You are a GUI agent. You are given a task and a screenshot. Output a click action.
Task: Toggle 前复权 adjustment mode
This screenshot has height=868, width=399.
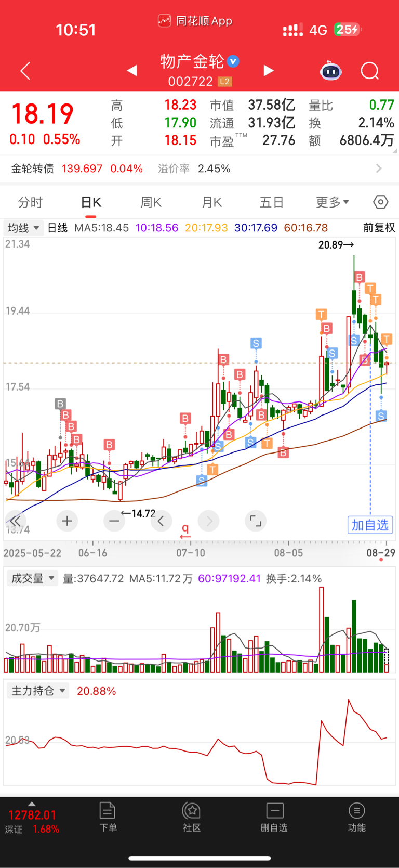379,228
